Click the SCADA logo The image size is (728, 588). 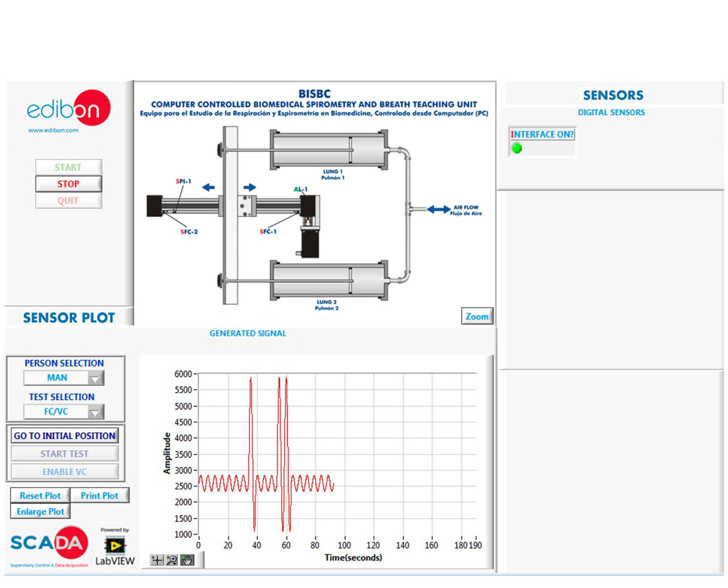49,544
